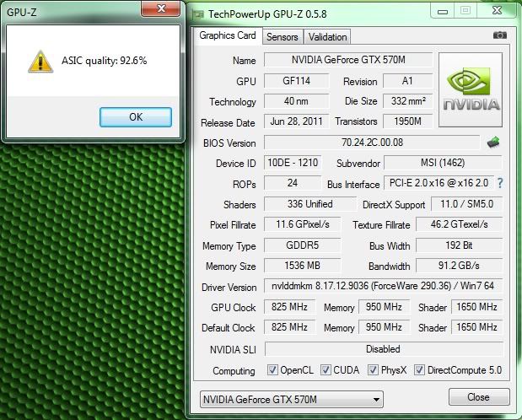Select the Graphics Card tab
Viewport: 522px width, 420px height.
[x=228, y=35]
